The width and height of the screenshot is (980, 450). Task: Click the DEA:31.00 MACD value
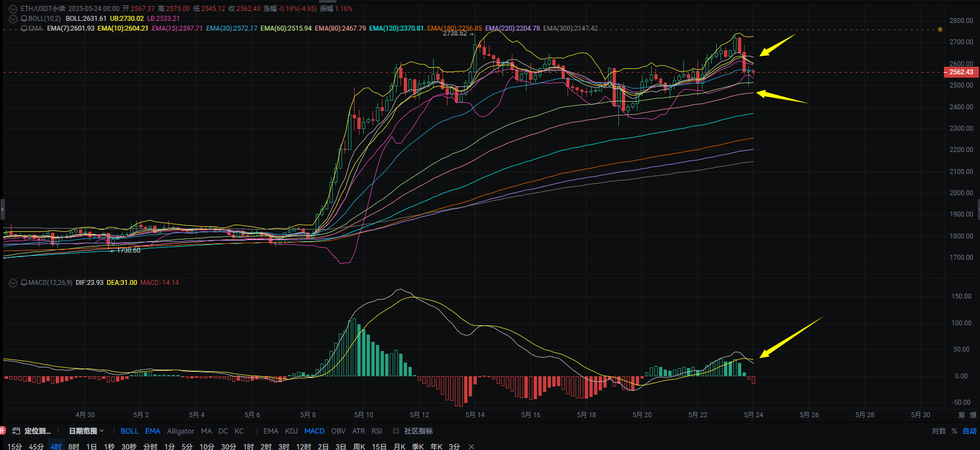pyautogui.click(x=122, y=283)
